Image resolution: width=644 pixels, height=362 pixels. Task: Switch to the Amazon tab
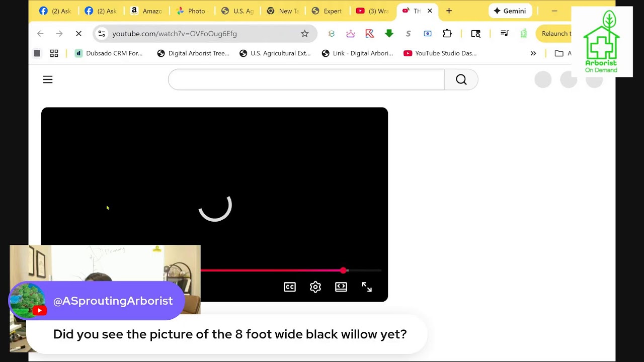146,11
